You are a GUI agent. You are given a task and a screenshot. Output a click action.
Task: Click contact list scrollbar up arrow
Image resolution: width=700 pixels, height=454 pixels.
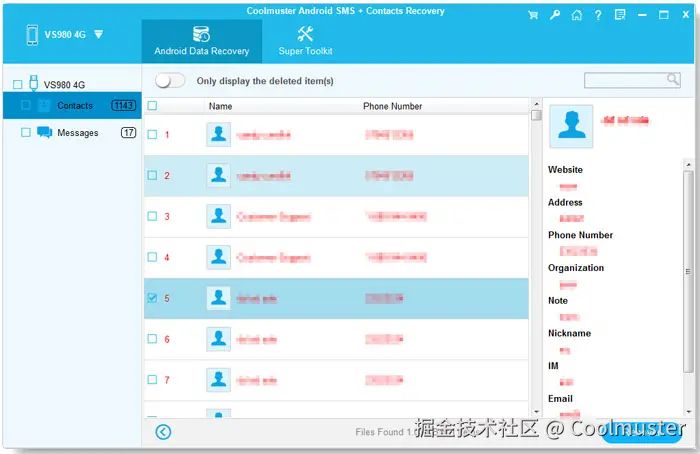click(537, 104)
